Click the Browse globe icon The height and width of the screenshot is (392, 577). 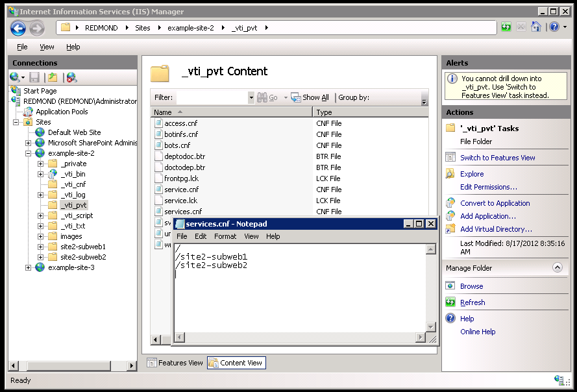coord(450,286)
